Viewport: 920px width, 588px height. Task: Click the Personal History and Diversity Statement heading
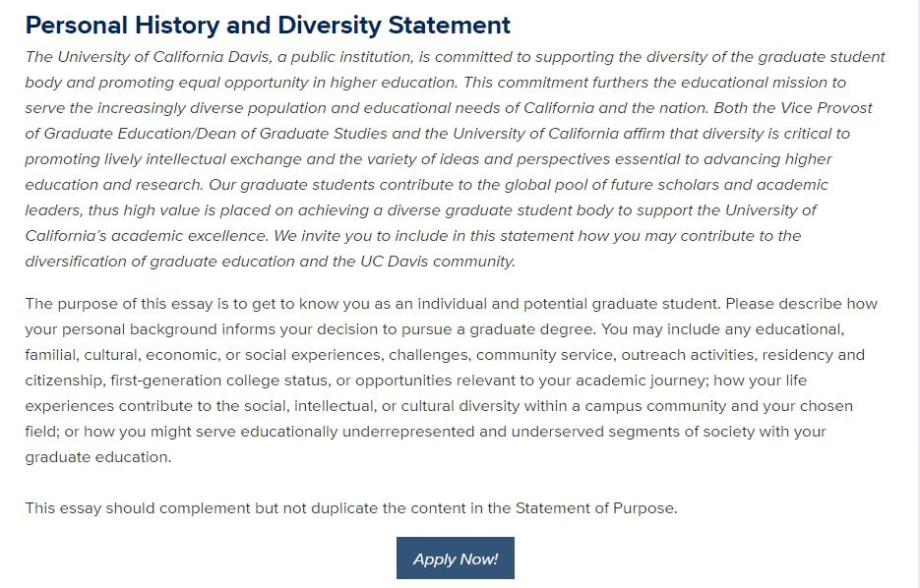268,26
